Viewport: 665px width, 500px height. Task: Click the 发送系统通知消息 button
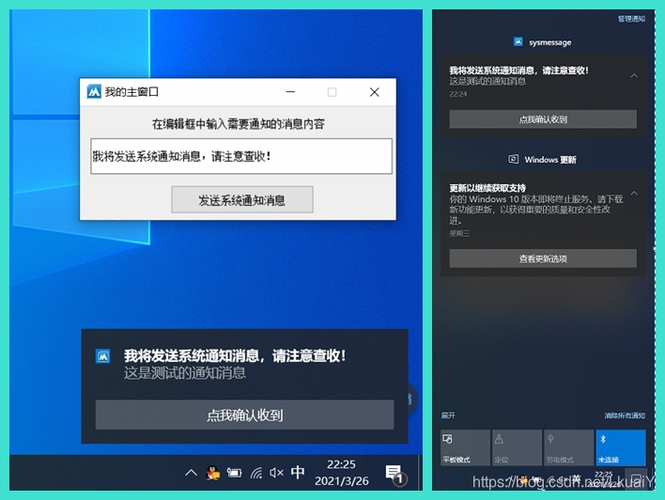(x=242, y=199)
